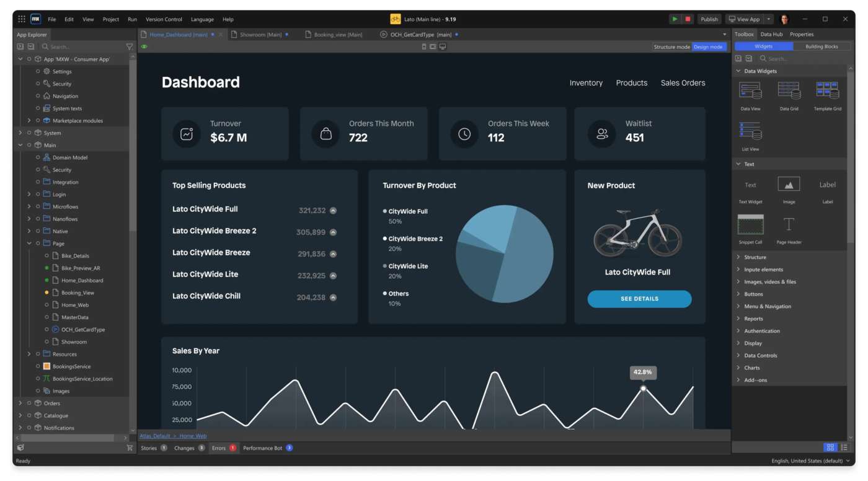Choose the Page Header widget
The height and width of the screenshot is (481, 868).
(x=789, y=229)
